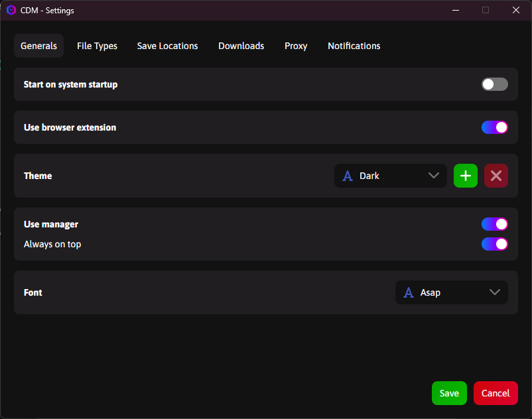The height and width of the screenshot is (419, 532).
Task: Turn off the Use manager switch
Action: [494, 224]
